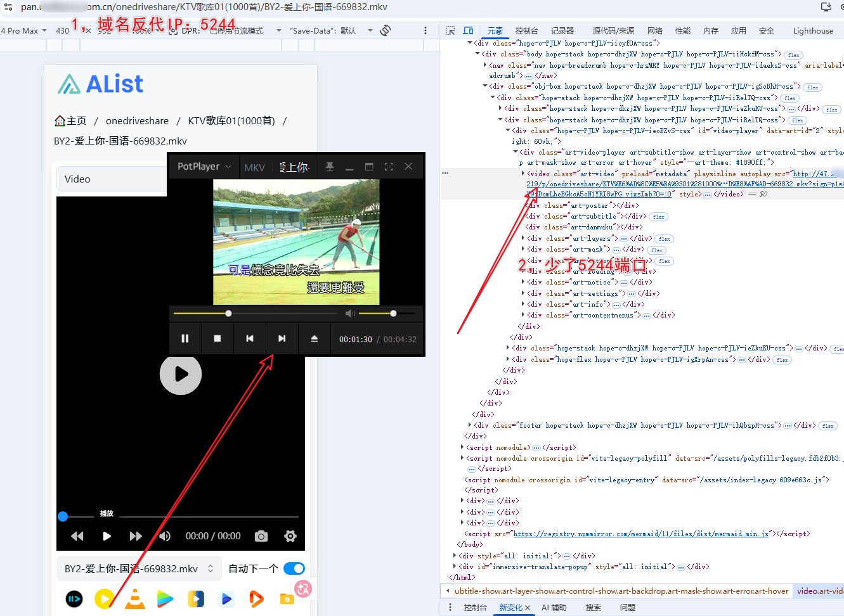Switch to the 元素 tab

(x=495, y=30)
